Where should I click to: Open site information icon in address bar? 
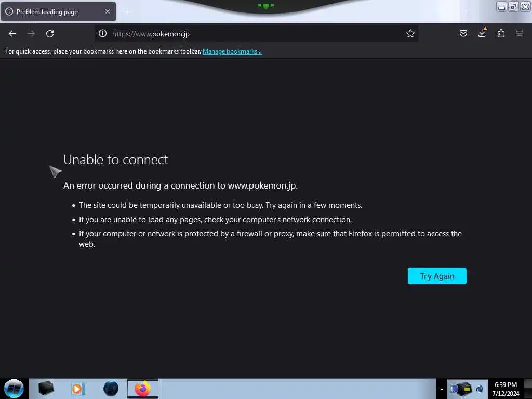(102, 33)
